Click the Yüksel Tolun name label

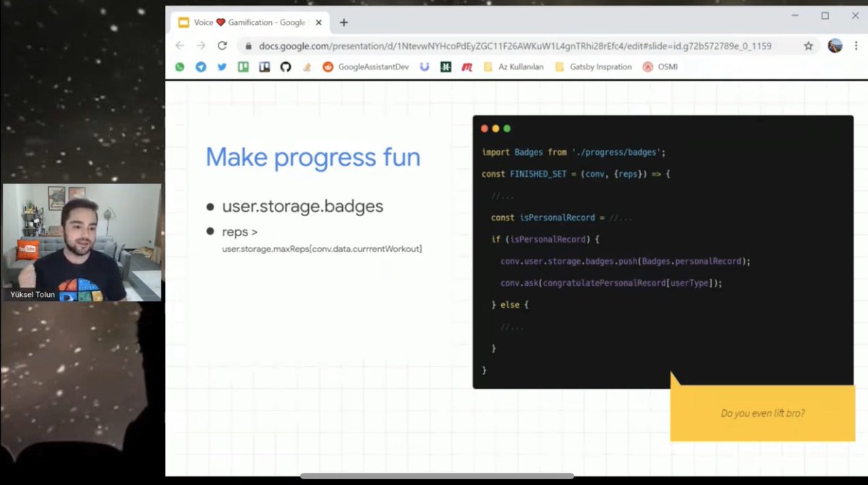[x=31, y=294]
